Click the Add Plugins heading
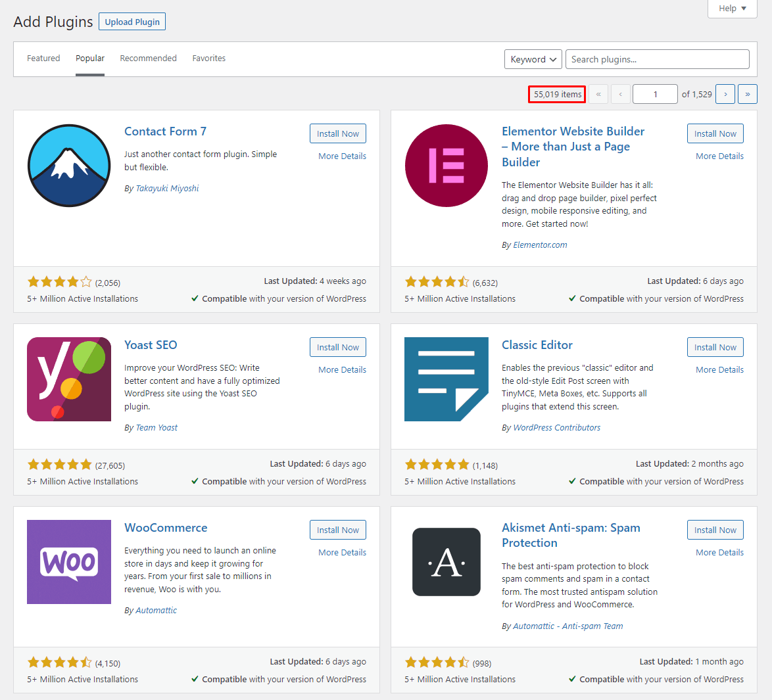772x700 pixels. pos(53,22)
